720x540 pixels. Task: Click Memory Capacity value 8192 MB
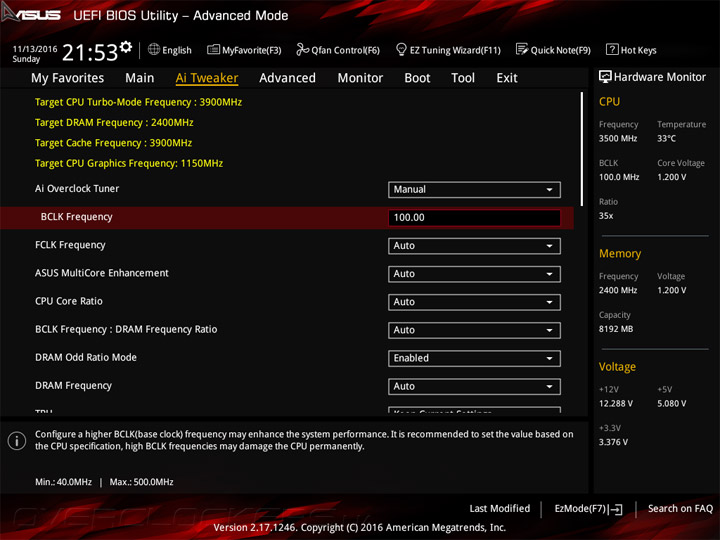click(x=616, y=329)
